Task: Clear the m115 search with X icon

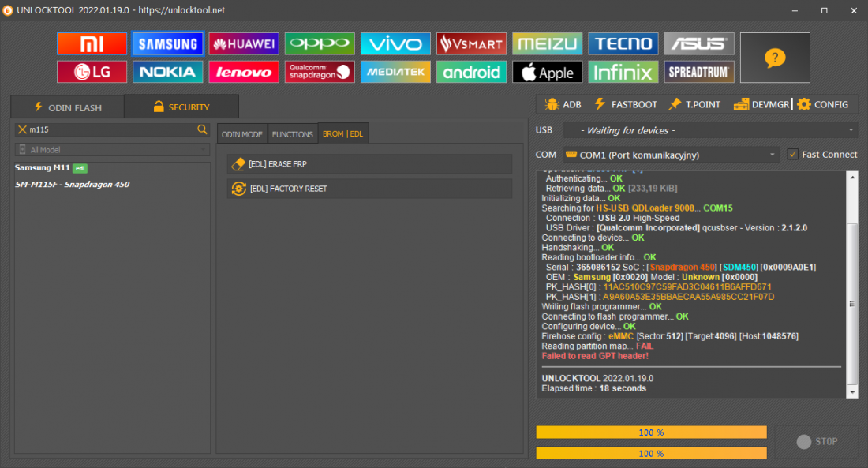Action: 22,129
